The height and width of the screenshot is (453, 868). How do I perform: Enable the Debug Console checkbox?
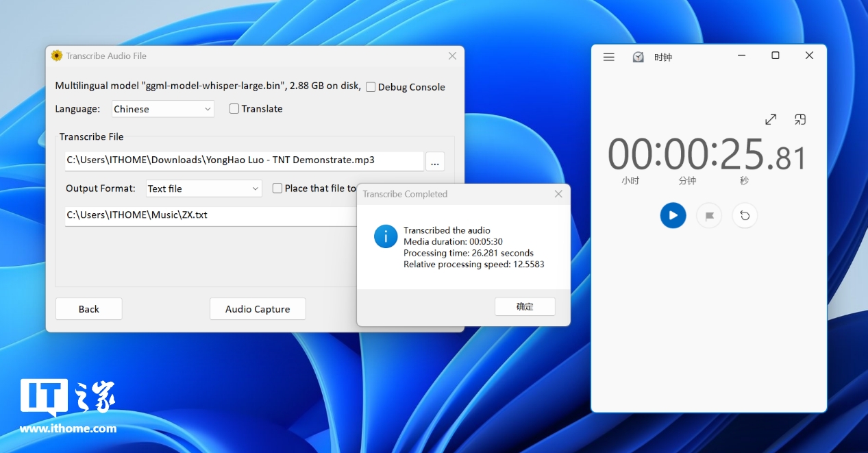(371, 87)
